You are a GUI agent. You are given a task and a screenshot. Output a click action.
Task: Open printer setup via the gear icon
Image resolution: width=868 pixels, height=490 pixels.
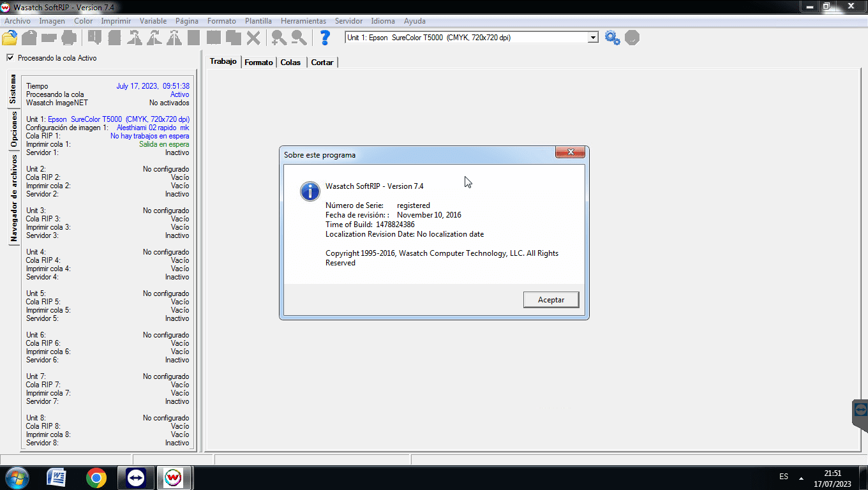tap(612, 37)
